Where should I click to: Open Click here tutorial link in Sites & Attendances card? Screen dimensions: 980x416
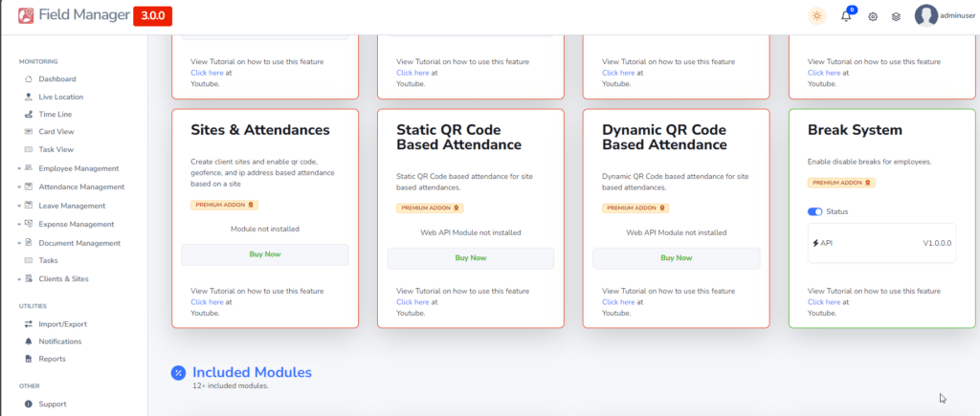tap(207, 302)
